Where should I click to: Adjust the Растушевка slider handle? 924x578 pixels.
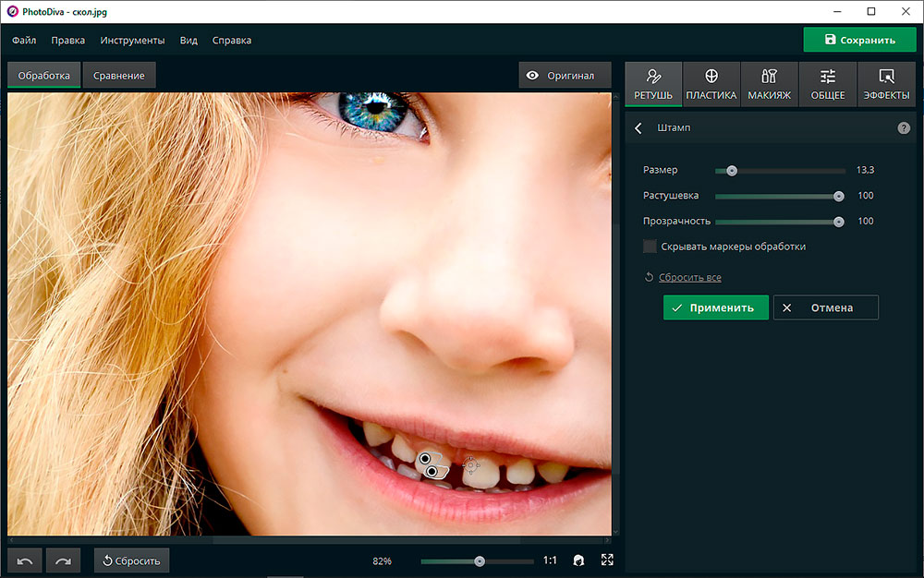839,197
